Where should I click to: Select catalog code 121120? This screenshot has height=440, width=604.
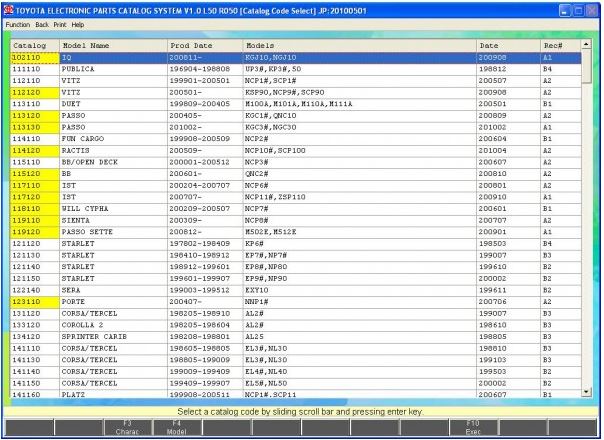click(35, 244)
